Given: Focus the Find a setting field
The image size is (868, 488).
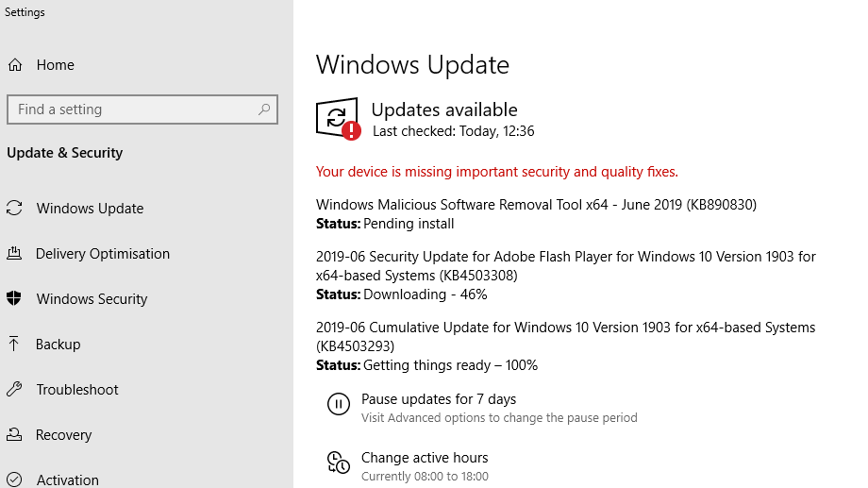Looking at the screenshot, I should [132, 109].
